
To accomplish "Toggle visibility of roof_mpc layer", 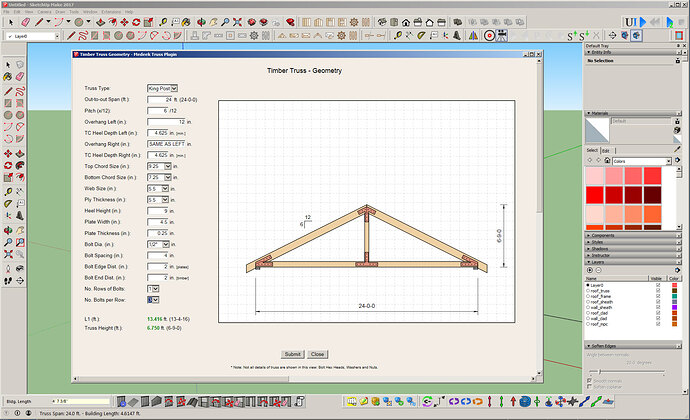I will [658, 324].
